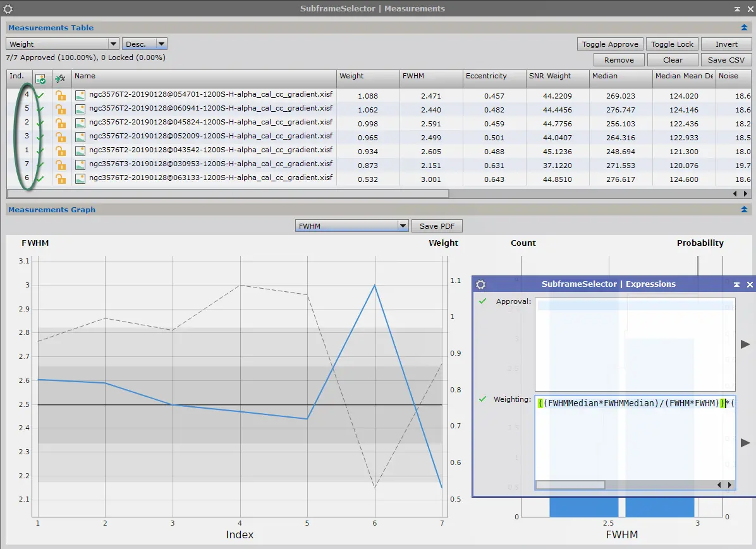Open the Desc. sort order dropdown

(145, 44)
